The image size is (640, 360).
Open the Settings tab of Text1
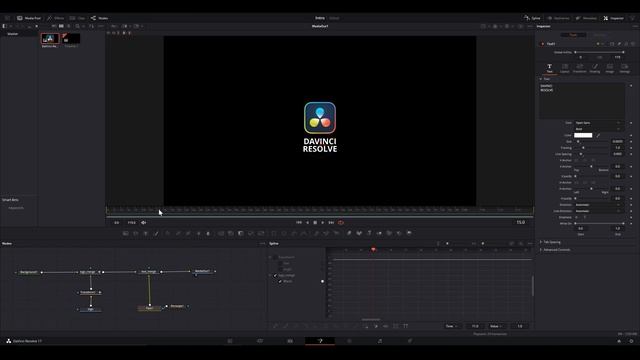[624, 68]
